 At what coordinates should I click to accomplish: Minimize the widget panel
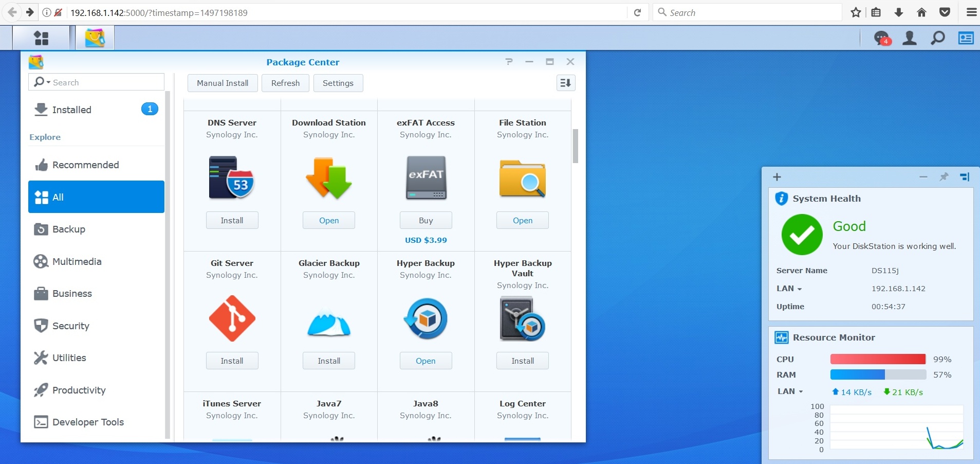(x=923, y=177)
